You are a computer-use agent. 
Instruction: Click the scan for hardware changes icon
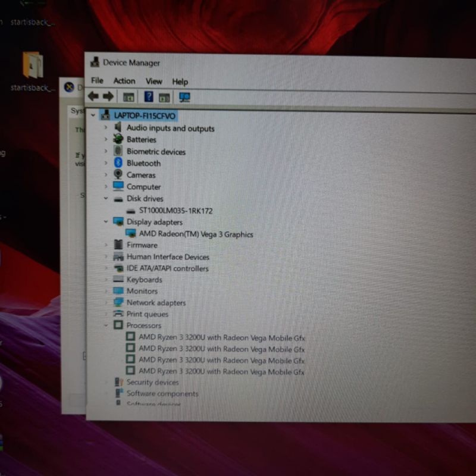[184, 97]
